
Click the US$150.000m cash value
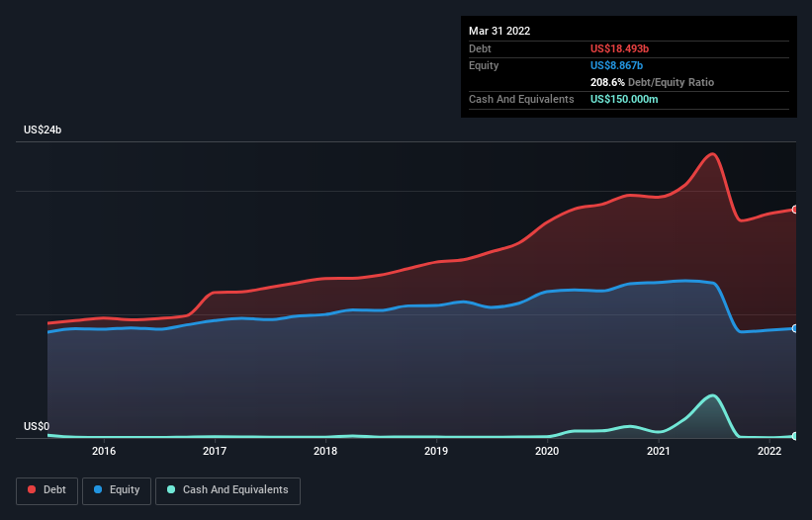pyautogui.click(x=624, y=99)
